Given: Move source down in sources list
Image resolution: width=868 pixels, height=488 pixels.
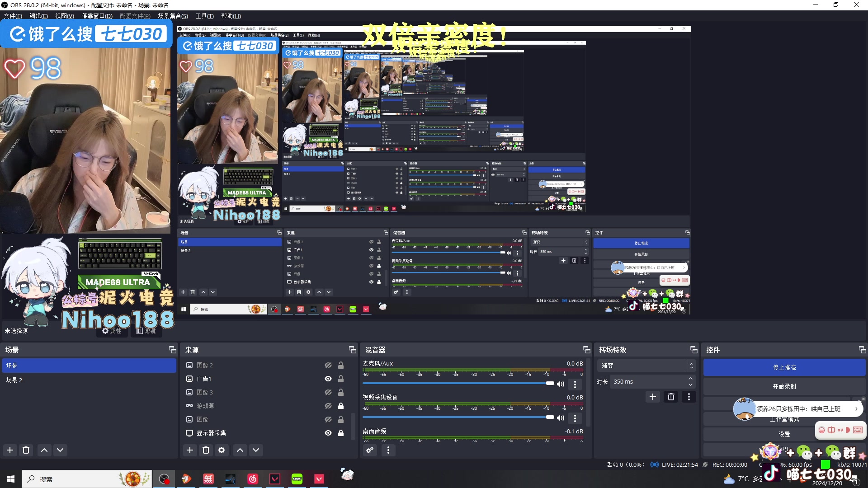Looking at the screenshot, I should pos(256,450).
